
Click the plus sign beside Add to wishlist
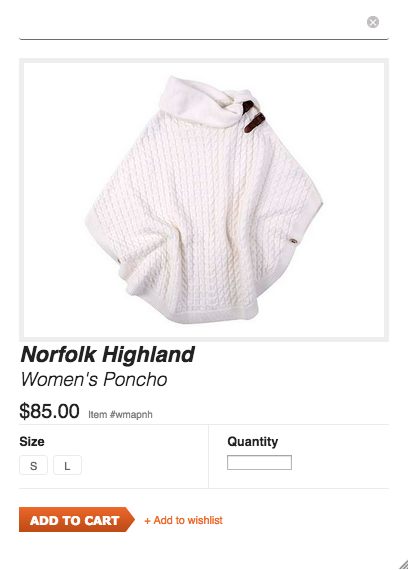[147, 521]
